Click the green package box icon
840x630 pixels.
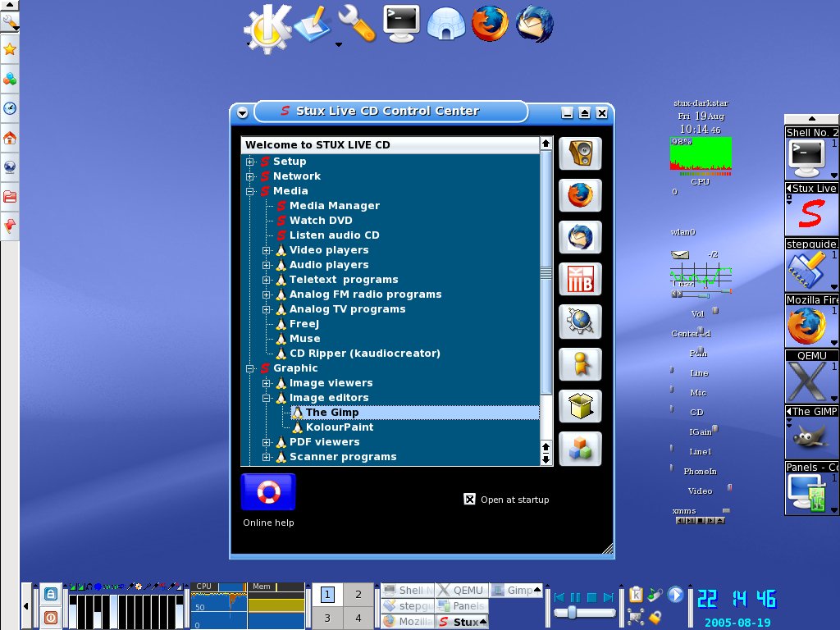tap(580, 406)
